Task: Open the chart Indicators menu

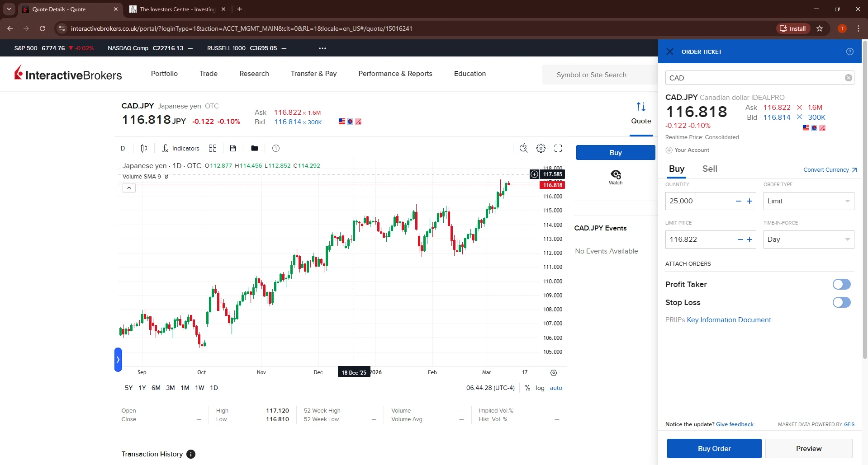Action: pos(180,148)
